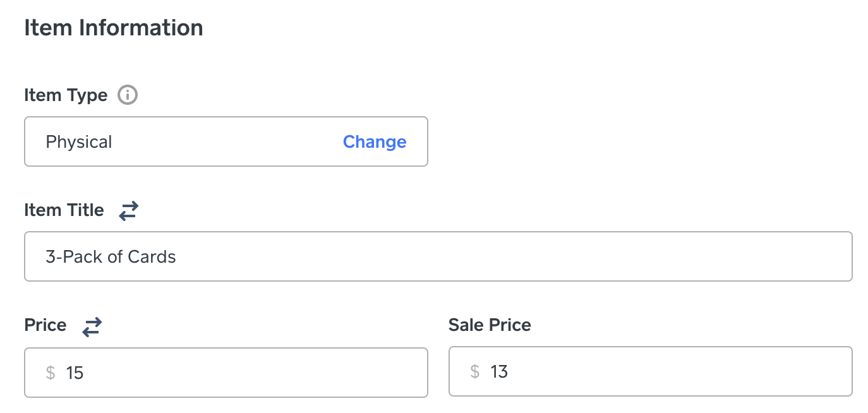
Task: Click the Item Type info icon
Action: [x=128, y=95]
